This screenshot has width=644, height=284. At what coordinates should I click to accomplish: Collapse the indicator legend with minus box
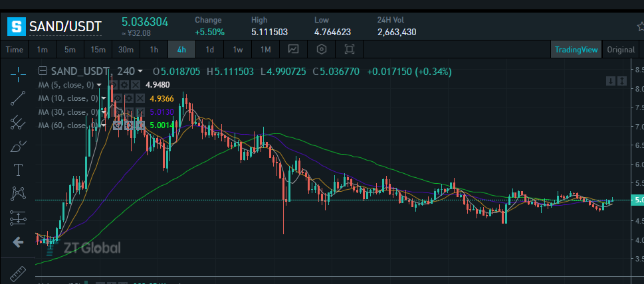point(43,71)
